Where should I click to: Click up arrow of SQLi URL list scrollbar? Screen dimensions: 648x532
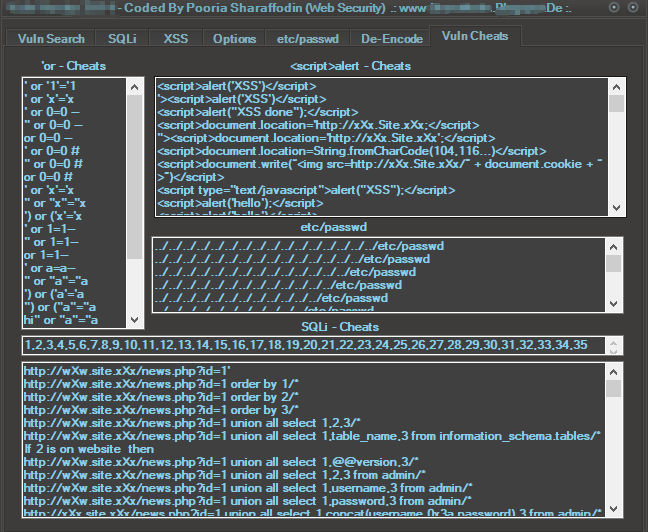click(614, 372)
